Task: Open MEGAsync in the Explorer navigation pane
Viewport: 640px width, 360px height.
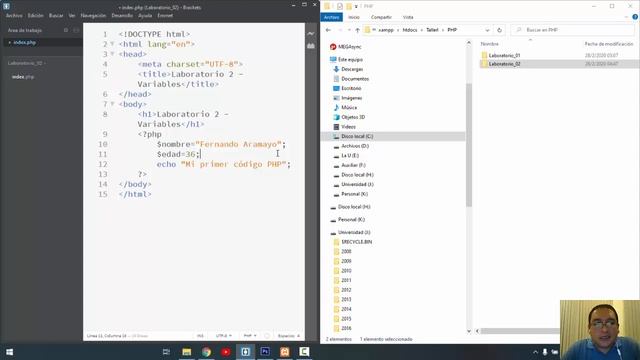Action: pyautogui.click(x=350, y=47)
